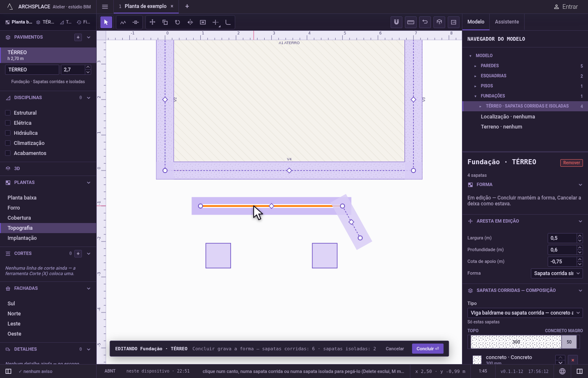Click the Concluir button
This screenshot has width=588, height=378.
(428, 349)
